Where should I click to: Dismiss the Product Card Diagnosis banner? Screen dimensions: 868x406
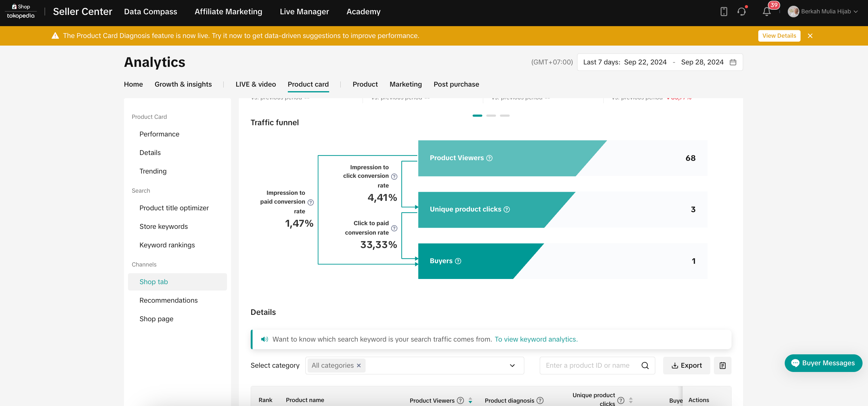[x=810, y=36]
